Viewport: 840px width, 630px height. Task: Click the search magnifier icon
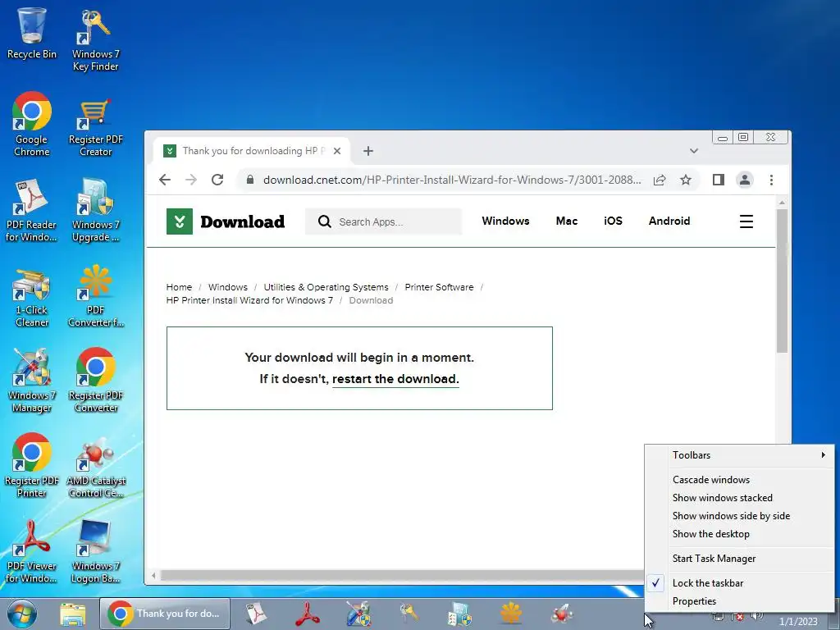click(324, 221)
